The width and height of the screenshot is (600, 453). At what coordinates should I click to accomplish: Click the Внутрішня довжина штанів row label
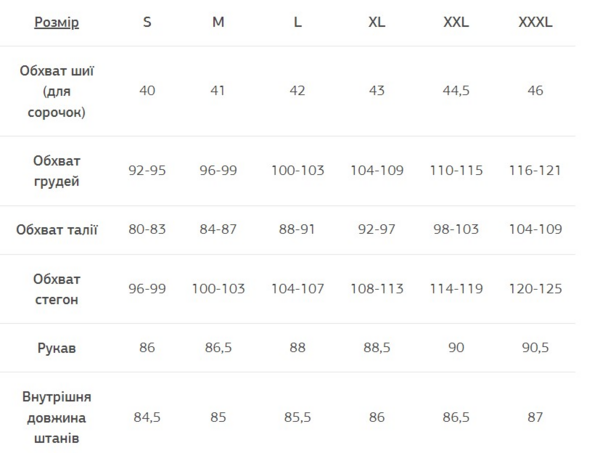pyautogui.click(x=56, y=417)
